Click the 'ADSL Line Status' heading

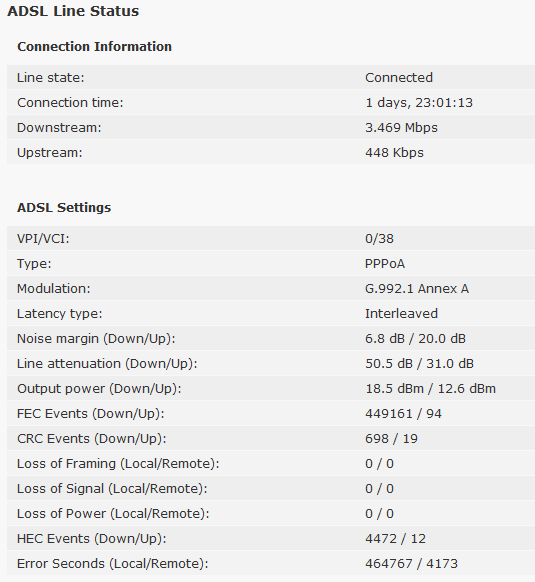pos(73,11)
